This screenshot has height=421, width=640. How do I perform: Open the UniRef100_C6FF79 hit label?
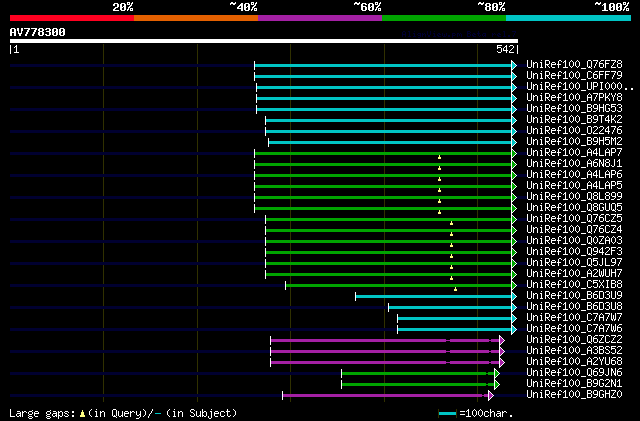click(574, 76)
